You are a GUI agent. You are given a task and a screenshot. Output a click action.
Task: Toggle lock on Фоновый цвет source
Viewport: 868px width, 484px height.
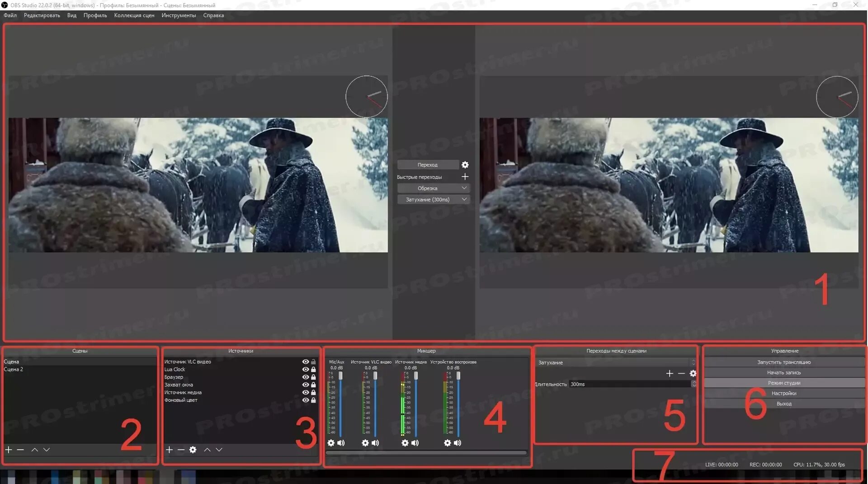click(313, 400)
